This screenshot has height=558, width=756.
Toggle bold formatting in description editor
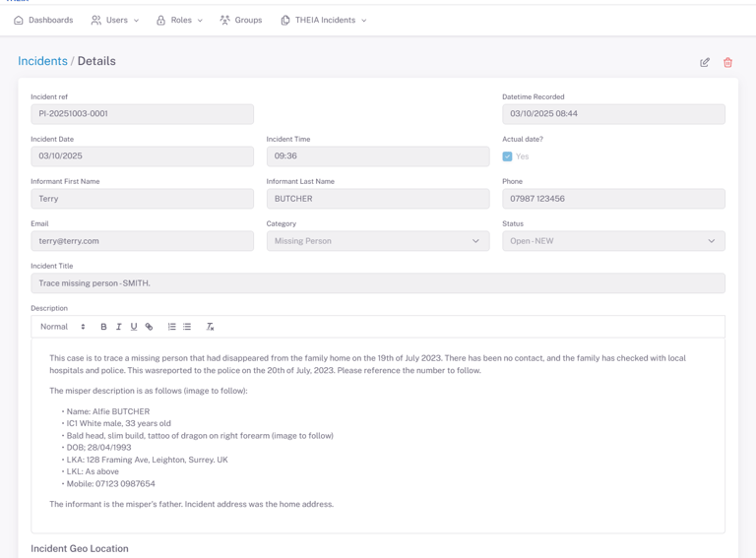click(x=103, y=327)
